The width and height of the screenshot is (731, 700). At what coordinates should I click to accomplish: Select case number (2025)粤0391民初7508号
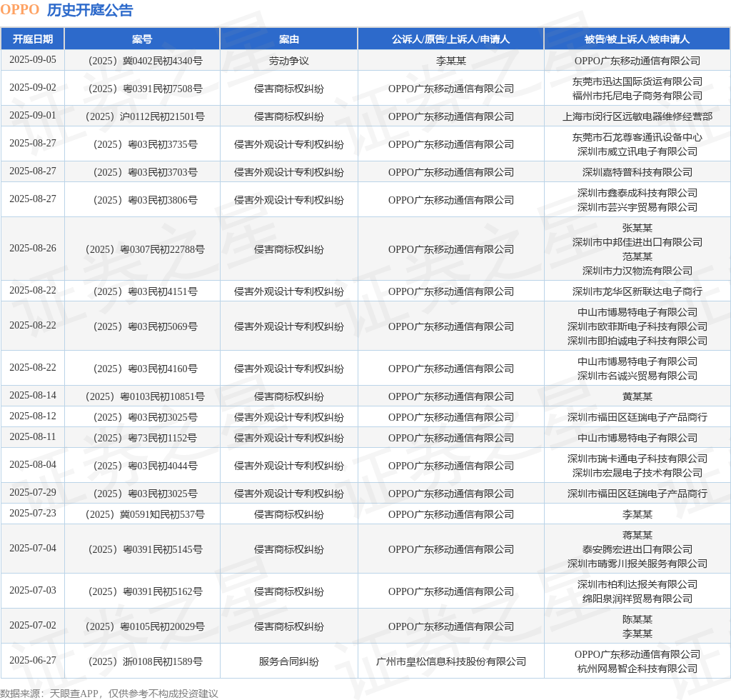[x=145, y=89]
